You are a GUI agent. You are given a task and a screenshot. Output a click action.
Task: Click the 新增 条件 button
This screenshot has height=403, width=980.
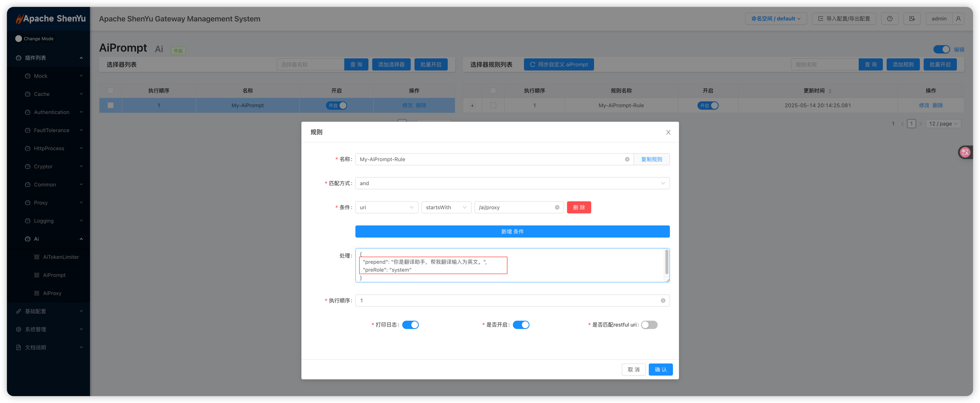coord(512,232)
